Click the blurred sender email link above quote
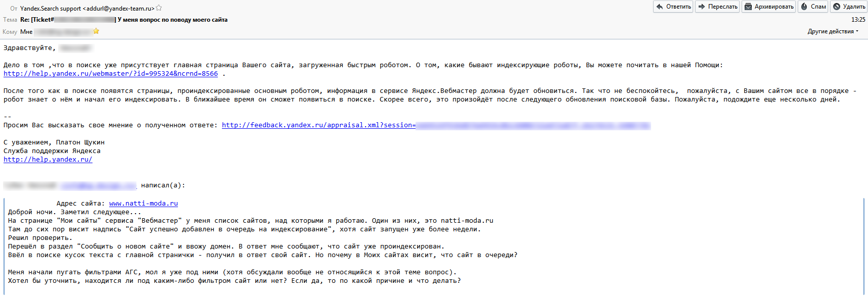Screen dimensions: 868x297 pos(99,185)
